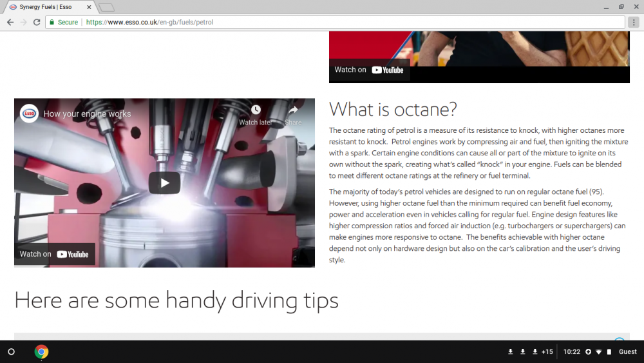Click the battery status icon
Screen dimensions: 644x363
[x=609, y=352]
